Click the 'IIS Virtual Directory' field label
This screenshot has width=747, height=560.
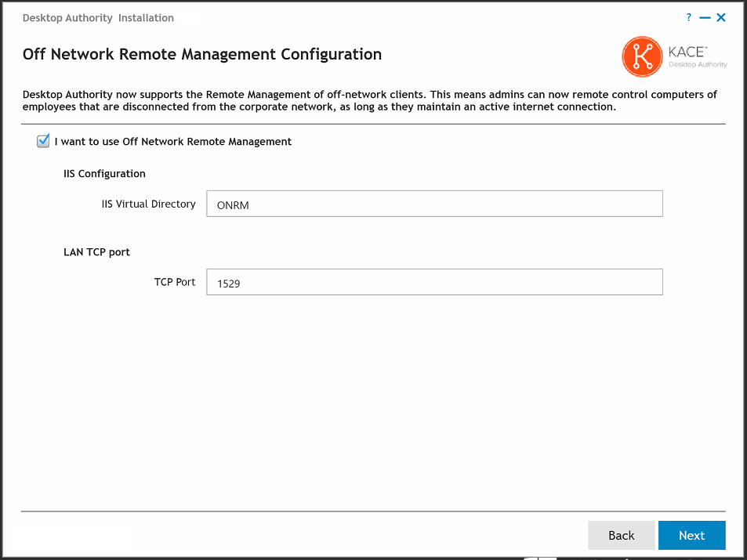148,204
